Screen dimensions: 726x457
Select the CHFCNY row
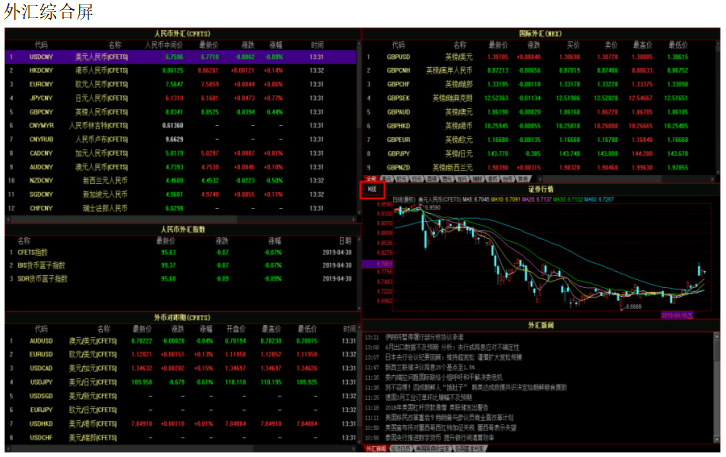pyautogui.click(x=181, y=208)
